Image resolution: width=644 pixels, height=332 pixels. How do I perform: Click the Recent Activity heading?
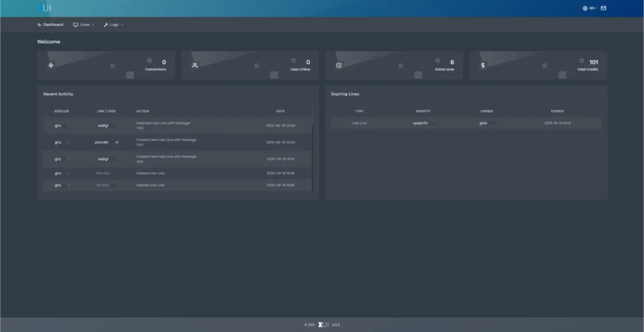58,94
